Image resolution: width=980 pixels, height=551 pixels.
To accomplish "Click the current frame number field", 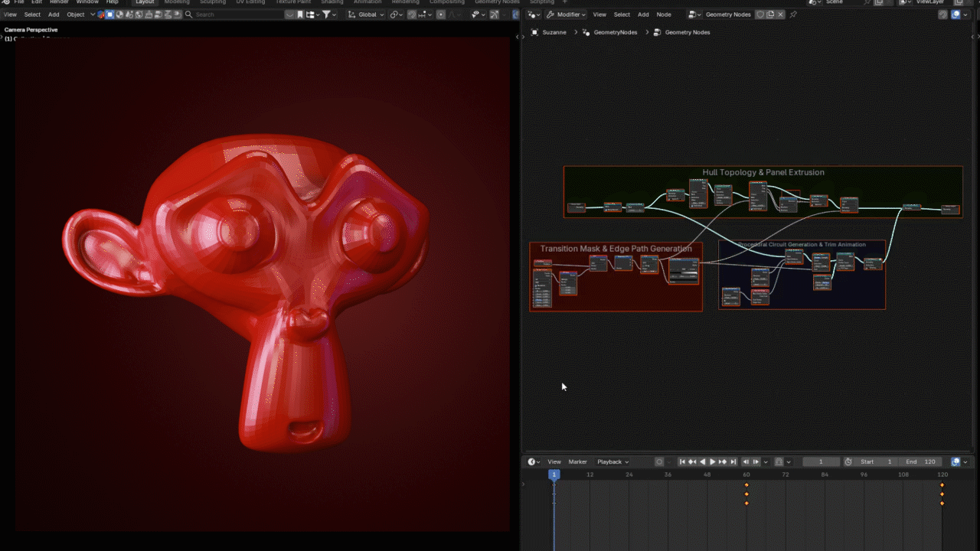I will [x=821, y=462].
